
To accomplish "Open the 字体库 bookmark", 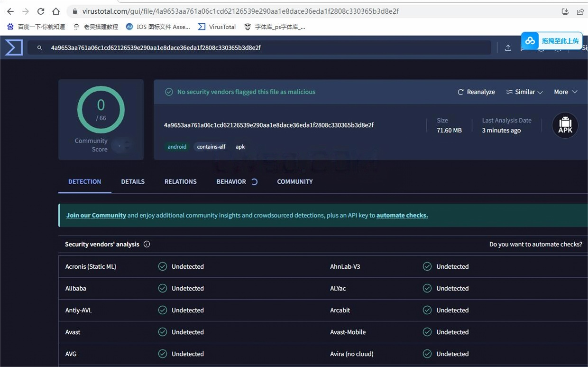I will click(x=275, y=27).
